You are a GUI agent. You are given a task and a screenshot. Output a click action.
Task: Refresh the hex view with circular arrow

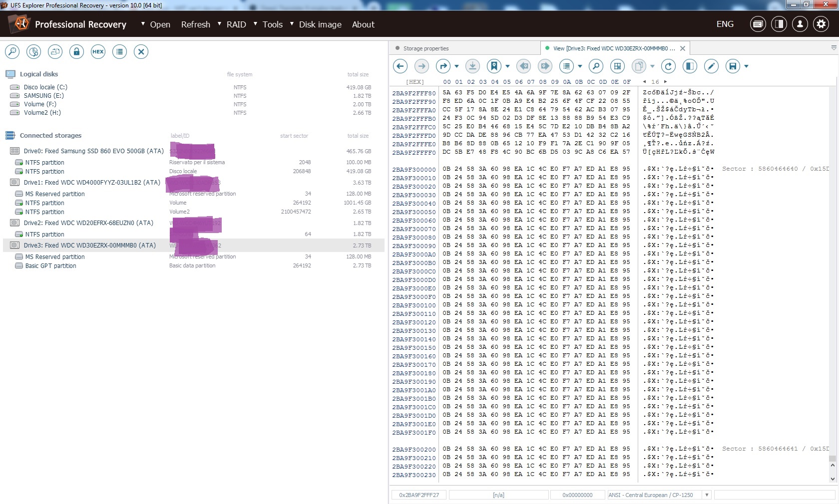tap(668, 66)
